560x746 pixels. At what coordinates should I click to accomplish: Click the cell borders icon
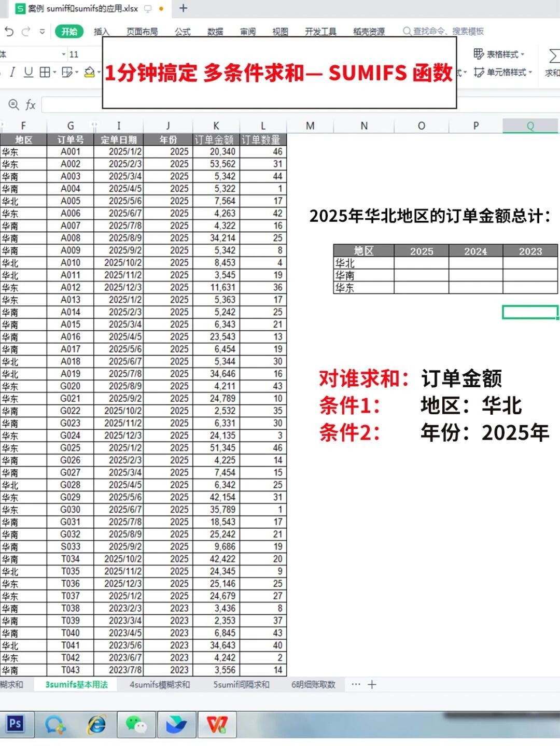coord(45,72)
